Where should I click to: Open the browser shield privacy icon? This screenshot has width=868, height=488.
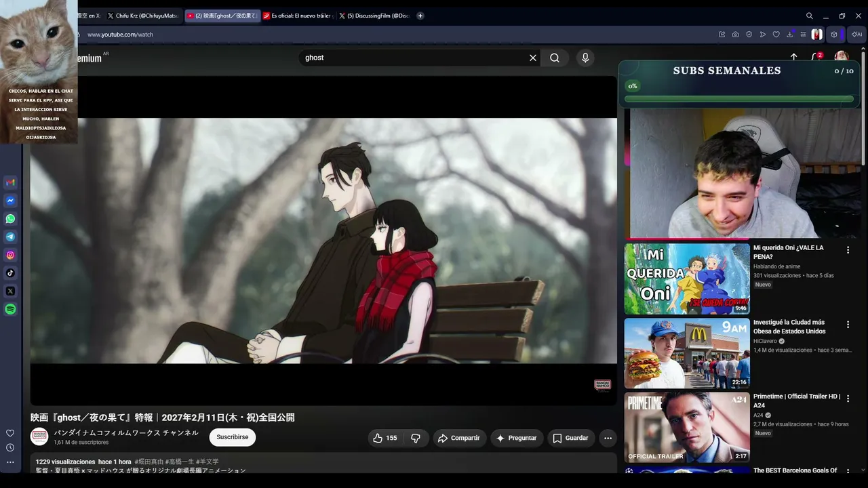pyautogui.click(x=749, y=35)
